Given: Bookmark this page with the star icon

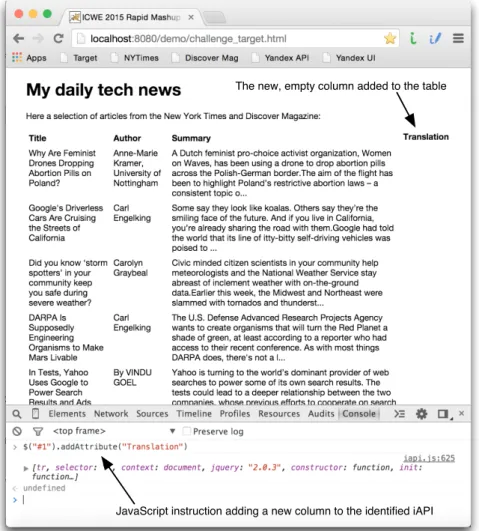Looking at the screenshot, I should click(390, 38).
